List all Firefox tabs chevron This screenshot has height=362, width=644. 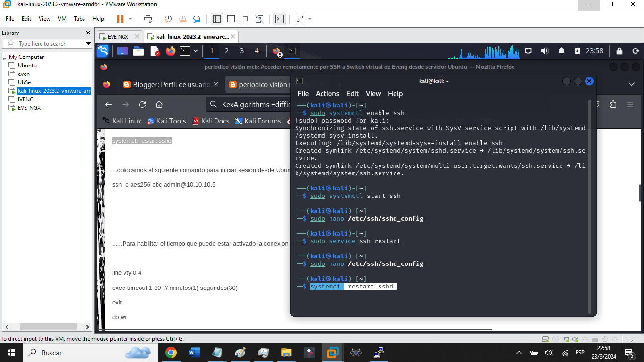click(632, 84)
